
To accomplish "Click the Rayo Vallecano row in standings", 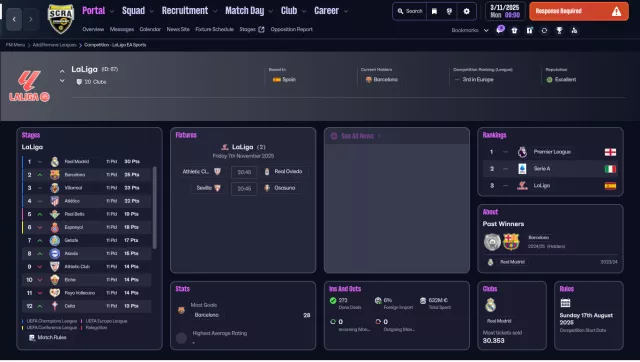I will point(87,293).
